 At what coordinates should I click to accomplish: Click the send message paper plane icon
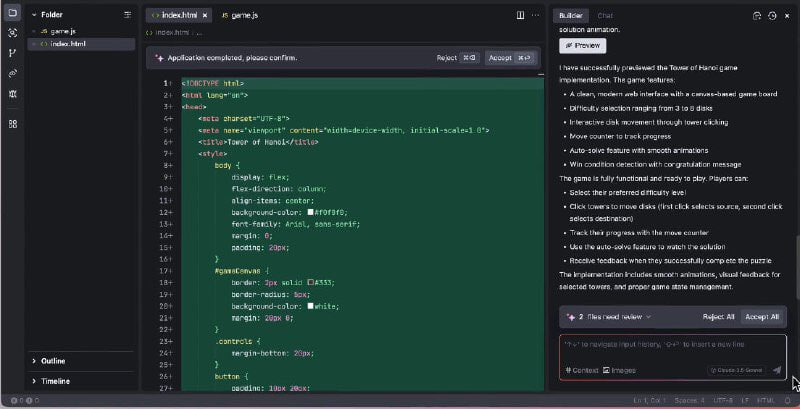(776, 370)
